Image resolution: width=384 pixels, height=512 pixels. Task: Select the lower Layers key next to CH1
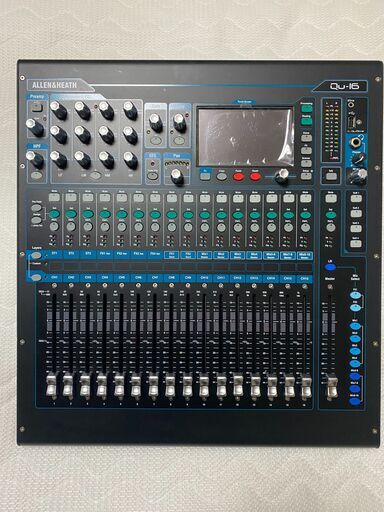[36, 278]
